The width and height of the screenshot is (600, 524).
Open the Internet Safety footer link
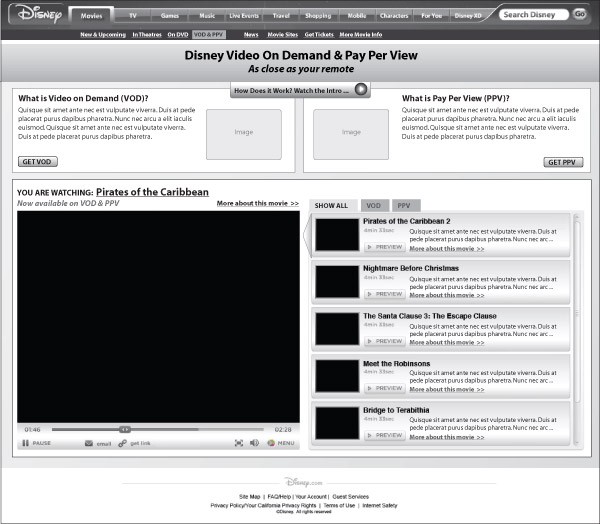[380, 505]
